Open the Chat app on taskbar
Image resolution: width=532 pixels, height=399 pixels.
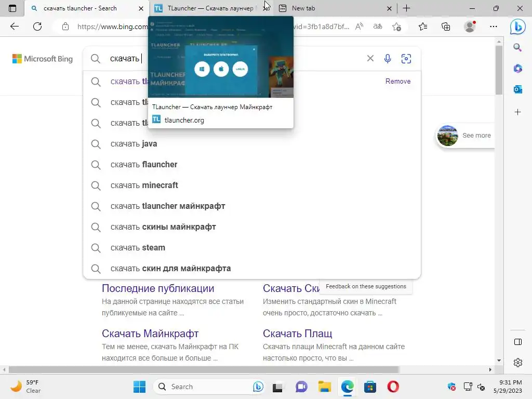pos(301,387)
